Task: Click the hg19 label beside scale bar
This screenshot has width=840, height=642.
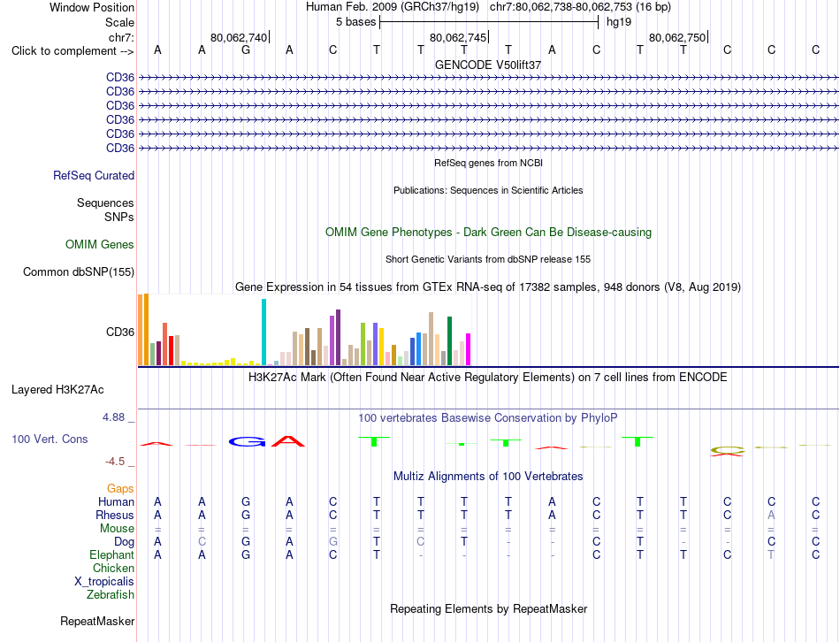Action: [x=619, y=22]
